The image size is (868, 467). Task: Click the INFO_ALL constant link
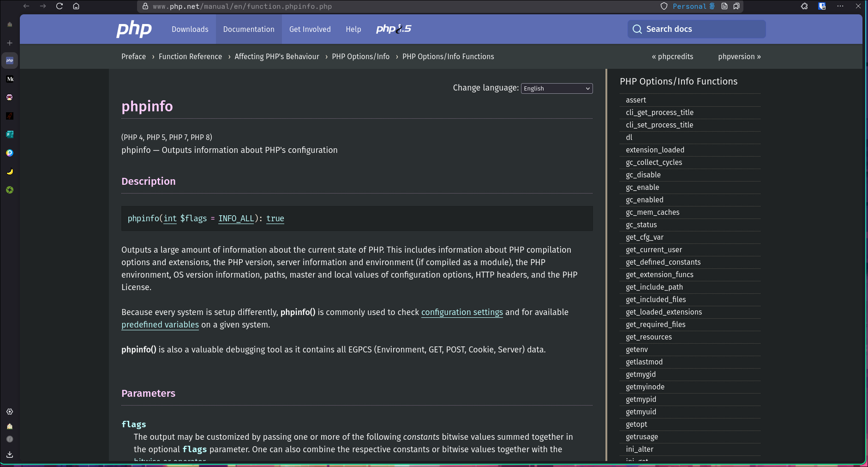click(236, 218)
